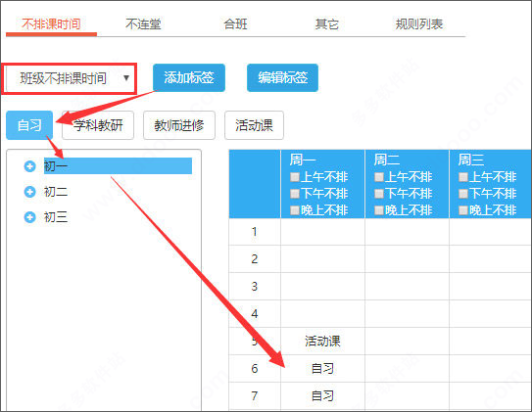The image size is (532, 412).
Task: Expand the 初二 plus icon
Action: click(29, 192)
